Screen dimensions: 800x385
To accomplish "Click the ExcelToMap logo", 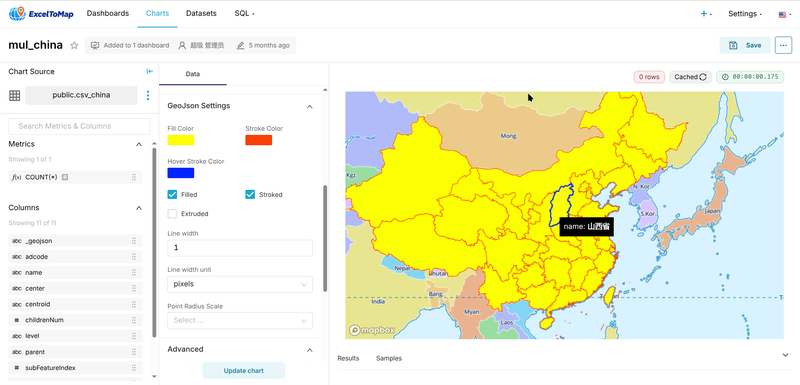I will click(41, 14).
